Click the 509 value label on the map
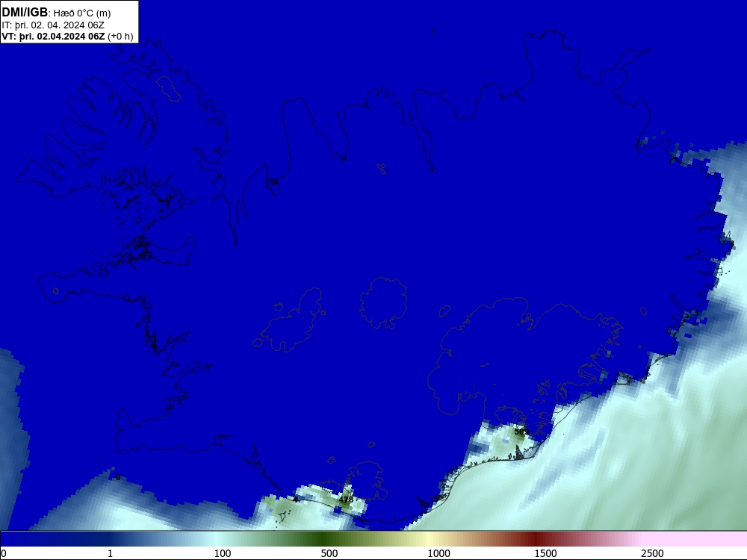 tap(521, 432)
